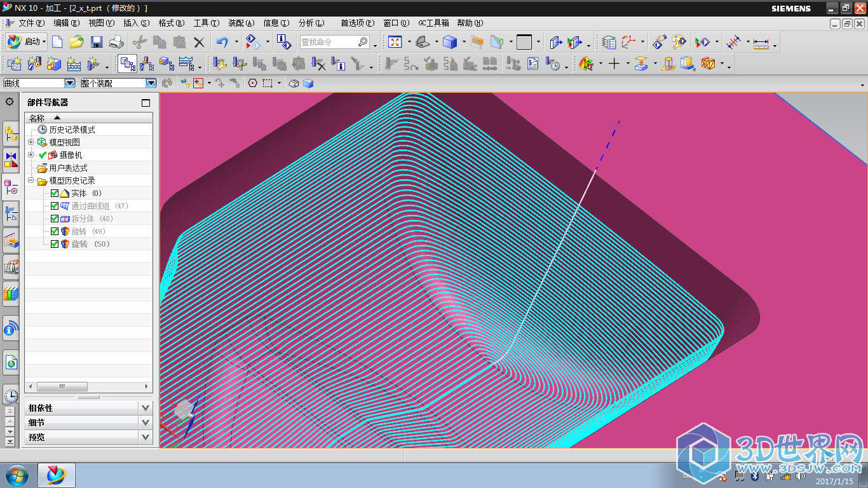Image resolution: width=868 pixels, height=488 pixels.
Task: Click the Copy icon in toolbar
Action: coord(159,43)
